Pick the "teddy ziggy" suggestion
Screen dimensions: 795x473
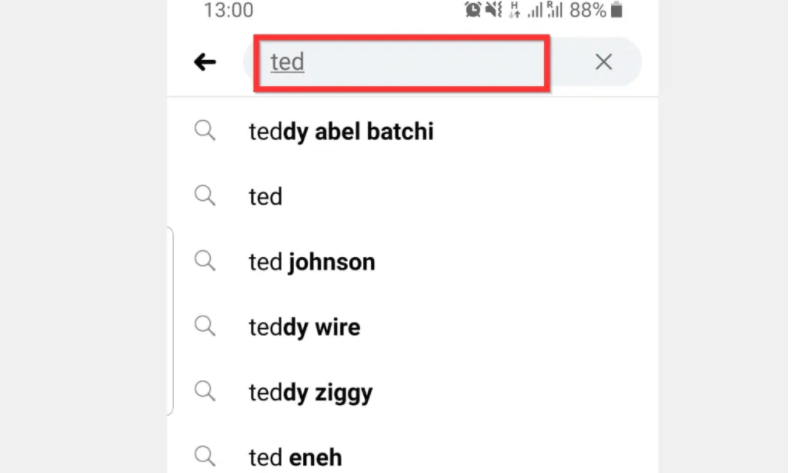click(311, 393)
